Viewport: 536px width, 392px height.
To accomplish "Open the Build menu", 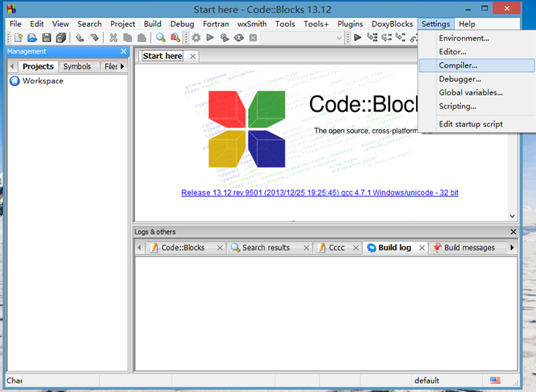I will pos(153,24).
